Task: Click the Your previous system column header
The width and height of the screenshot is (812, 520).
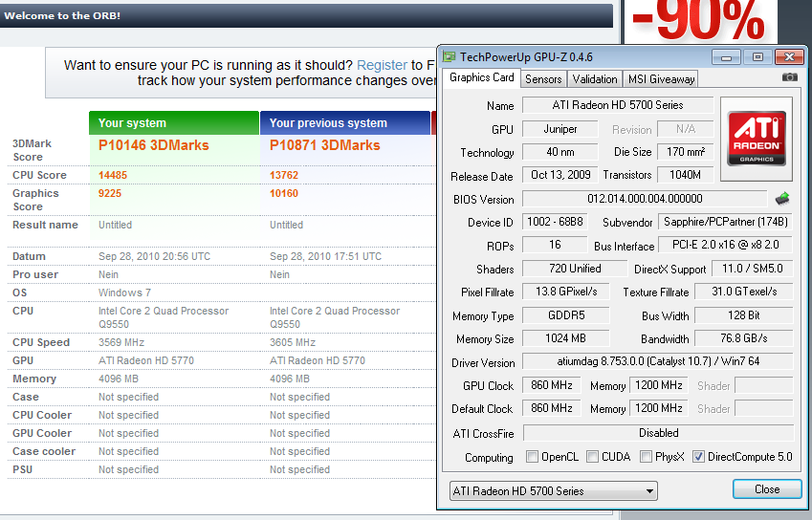Action: (x=345, y=122)
